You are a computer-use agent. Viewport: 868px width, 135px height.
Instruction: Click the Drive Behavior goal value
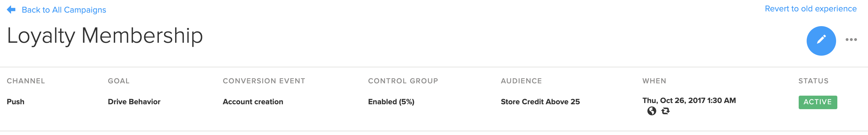134,102
